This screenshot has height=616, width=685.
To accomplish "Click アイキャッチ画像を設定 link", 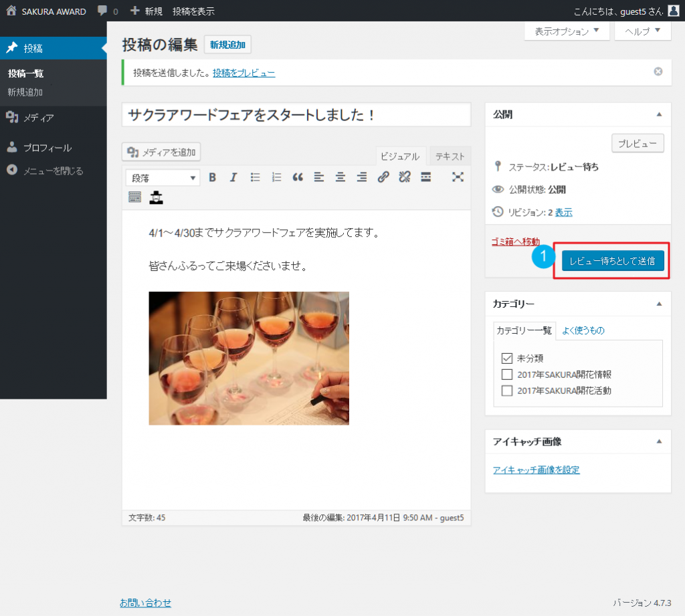I will tap(536, 470).
